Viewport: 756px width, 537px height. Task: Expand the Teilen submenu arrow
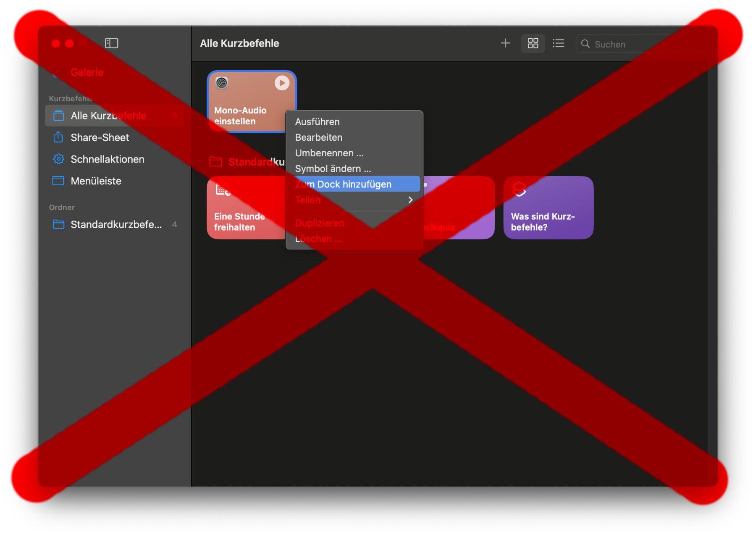point(410,200)
